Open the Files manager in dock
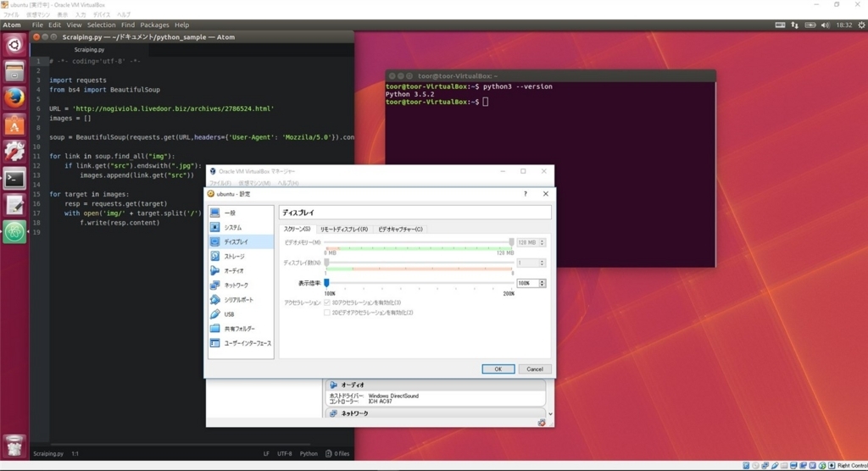 pyautogui.click(x=14, y=72)
